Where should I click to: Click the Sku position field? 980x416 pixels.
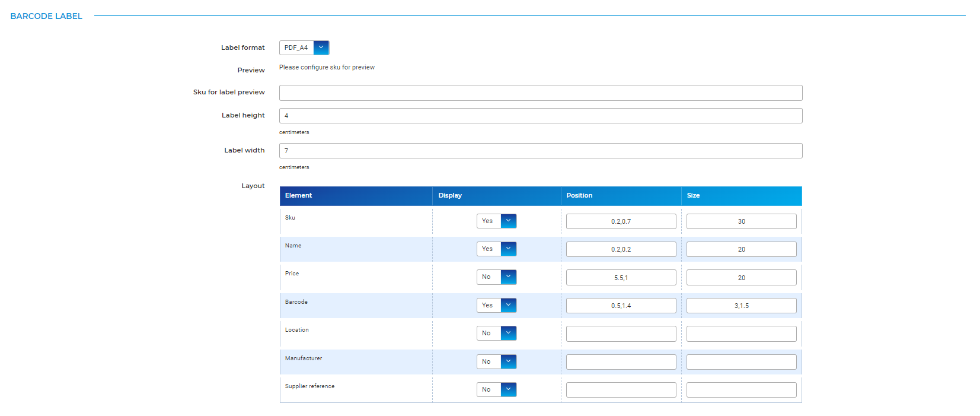click(x=621, y=221)
